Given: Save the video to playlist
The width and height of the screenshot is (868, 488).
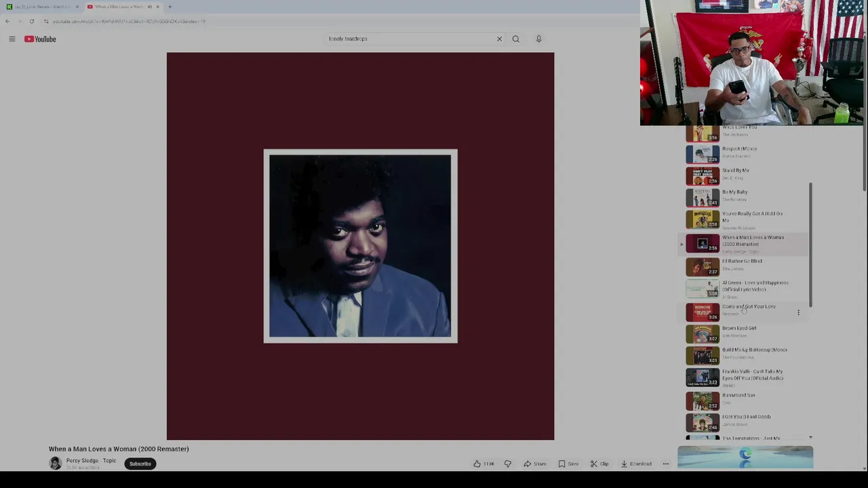Looking at the screenshot, I should click(x=568, y=464).
